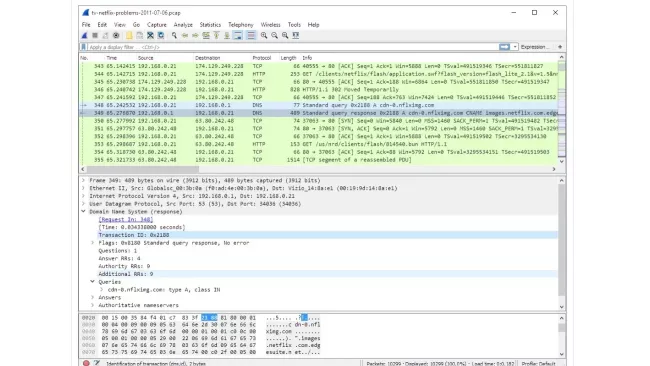Expand the Ethernet II details
The image size is (650, 366).
point(84,188)
